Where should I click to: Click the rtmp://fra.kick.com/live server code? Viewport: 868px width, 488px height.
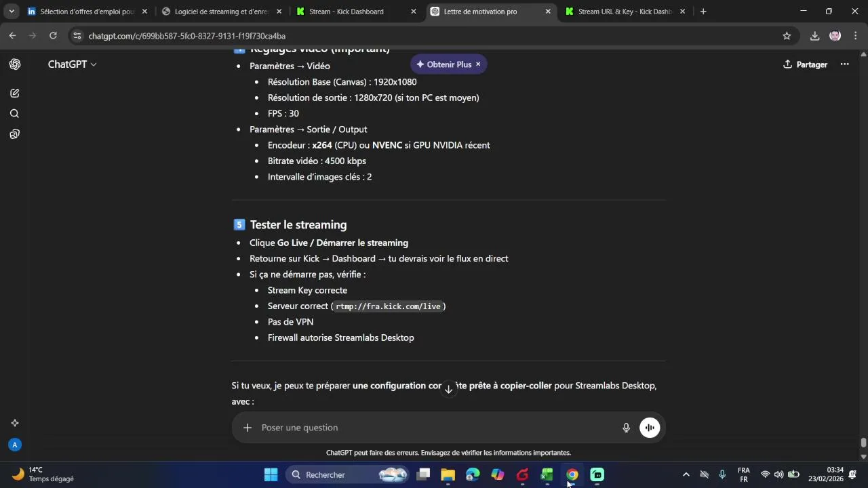click(x=388, y=306)
